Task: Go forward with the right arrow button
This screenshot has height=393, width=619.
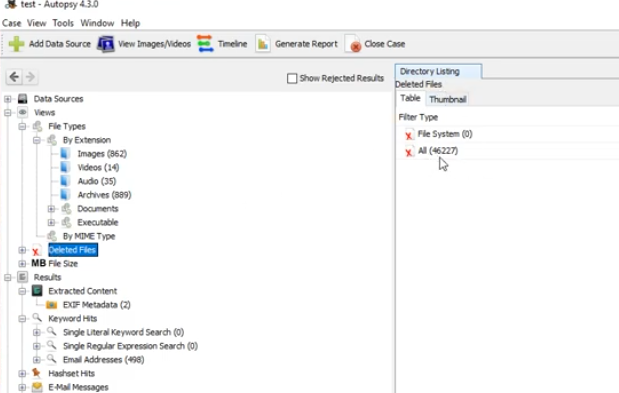Action: coord(30,77)
